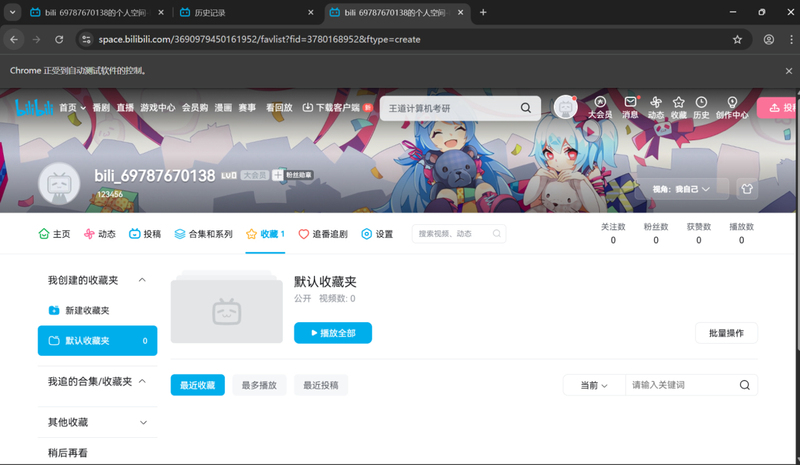Open a new Chrome tab
800x465 pixels.
[x=483, y=12]
